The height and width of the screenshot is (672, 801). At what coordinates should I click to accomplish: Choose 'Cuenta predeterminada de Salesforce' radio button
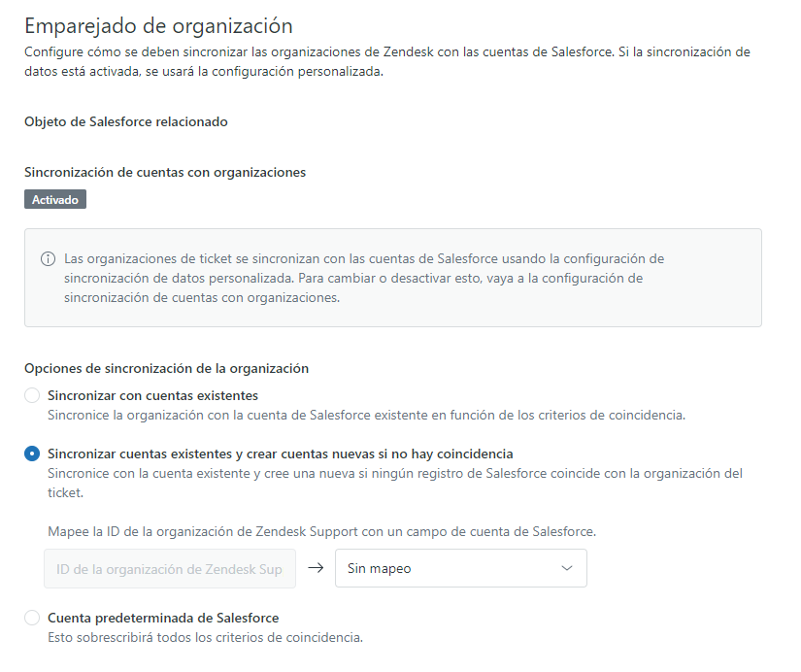click(x=32, y=618)
